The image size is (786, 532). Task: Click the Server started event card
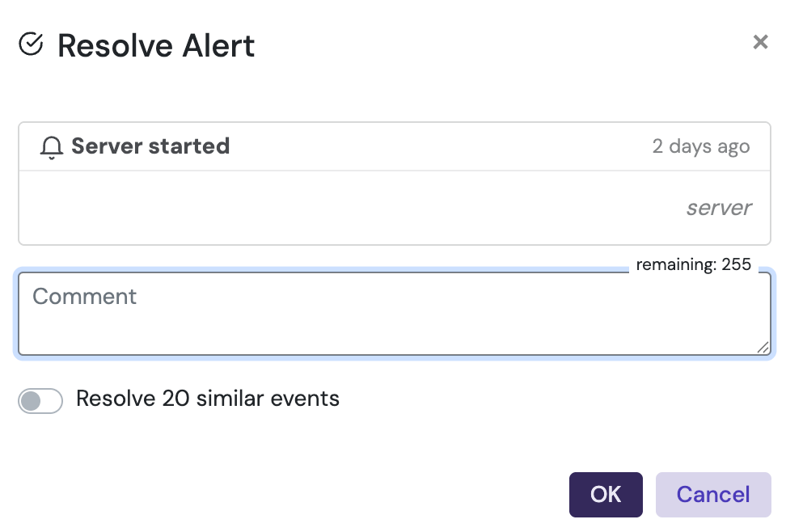[394, 183]
